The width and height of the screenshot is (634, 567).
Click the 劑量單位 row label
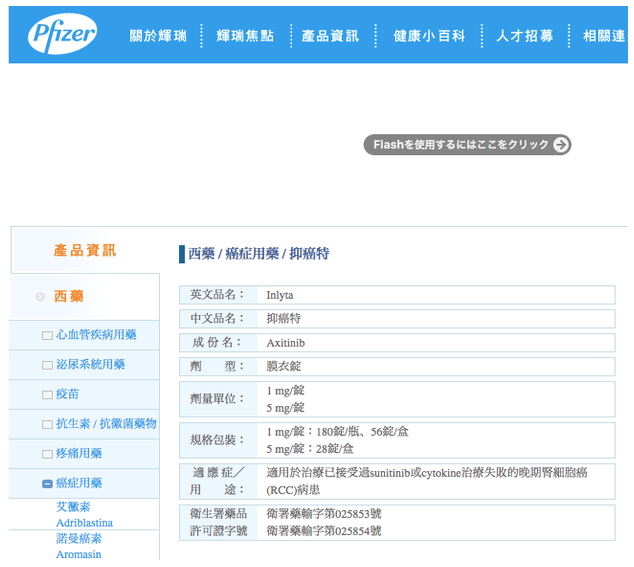(218, 399)
